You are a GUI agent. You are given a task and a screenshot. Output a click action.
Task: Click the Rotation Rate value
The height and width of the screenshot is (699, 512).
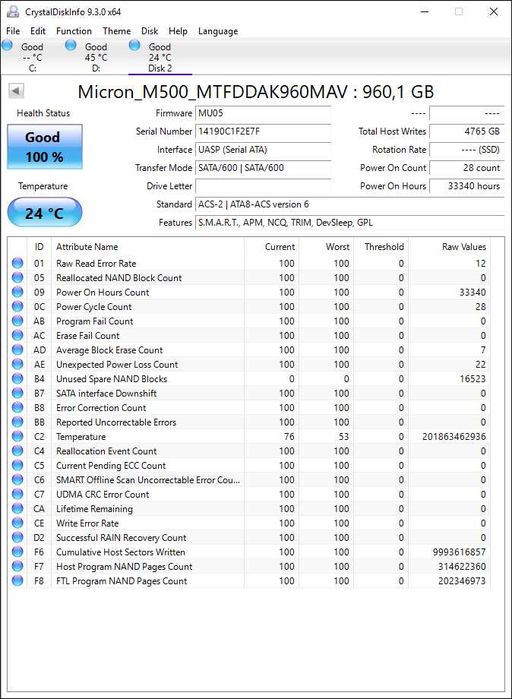467,150
